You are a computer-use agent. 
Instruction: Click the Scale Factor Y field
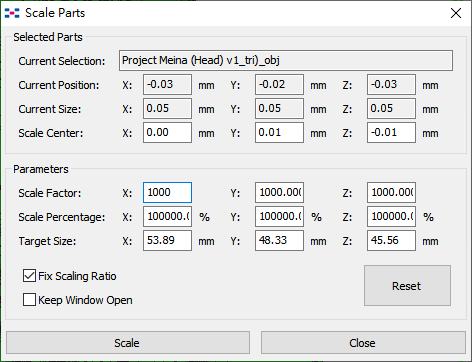point(279,193)
